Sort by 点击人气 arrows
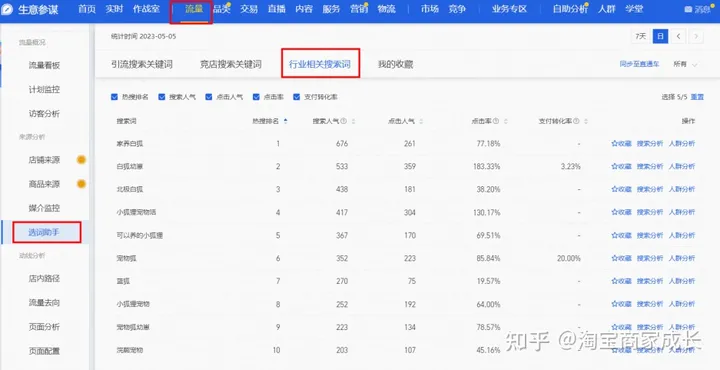Viewport: 720px width, 370px height. [421, 121]
